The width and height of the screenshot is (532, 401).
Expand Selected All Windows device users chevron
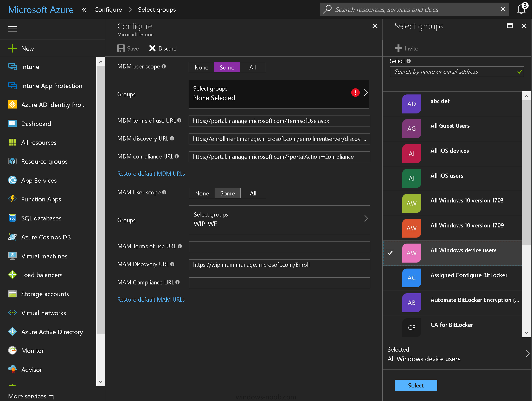tap(527, 354)
